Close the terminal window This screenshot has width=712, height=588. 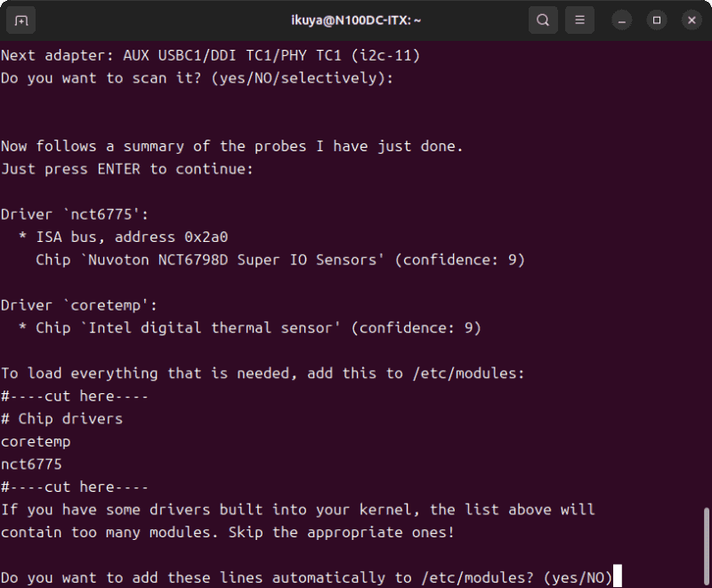click(x=692, y=20)
